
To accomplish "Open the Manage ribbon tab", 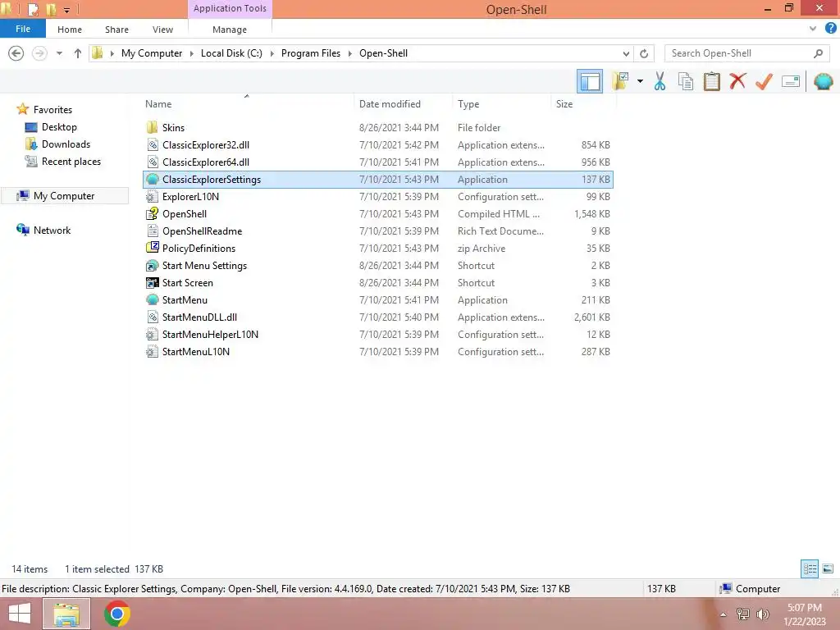I will click(230, 30).
